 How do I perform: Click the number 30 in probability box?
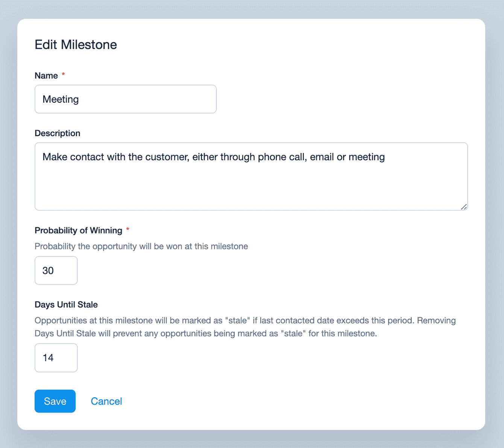pyautogui.click(x=48, y=270)
